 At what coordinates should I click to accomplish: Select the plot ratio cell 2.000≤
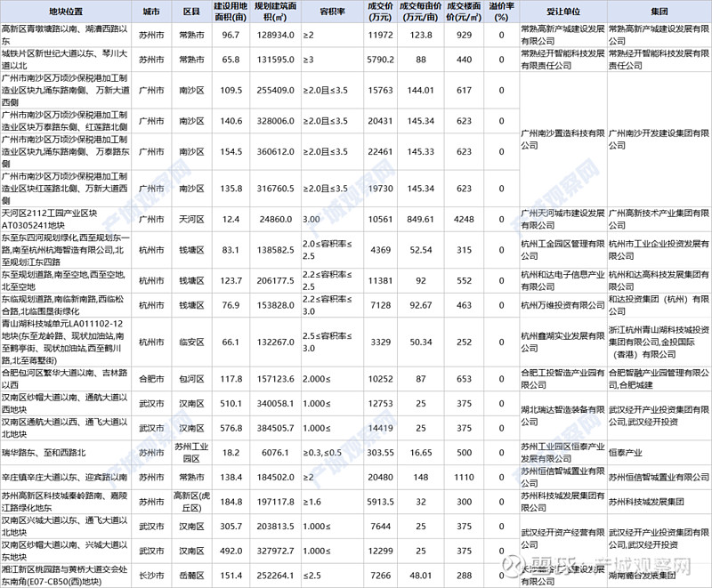(x=332, y=379)
